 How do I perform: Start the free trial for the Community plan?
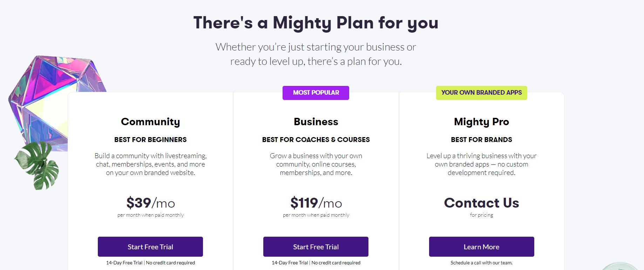coord(150,247)
